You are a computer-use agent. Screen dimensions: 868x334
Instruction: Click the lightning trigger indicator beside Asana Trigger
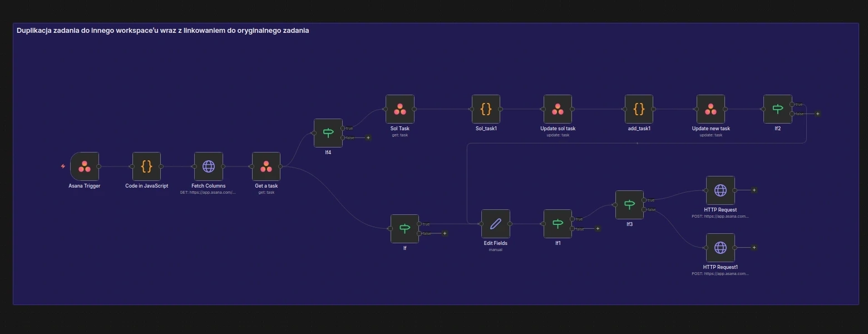pyautogui.click(x=63, y=166)
